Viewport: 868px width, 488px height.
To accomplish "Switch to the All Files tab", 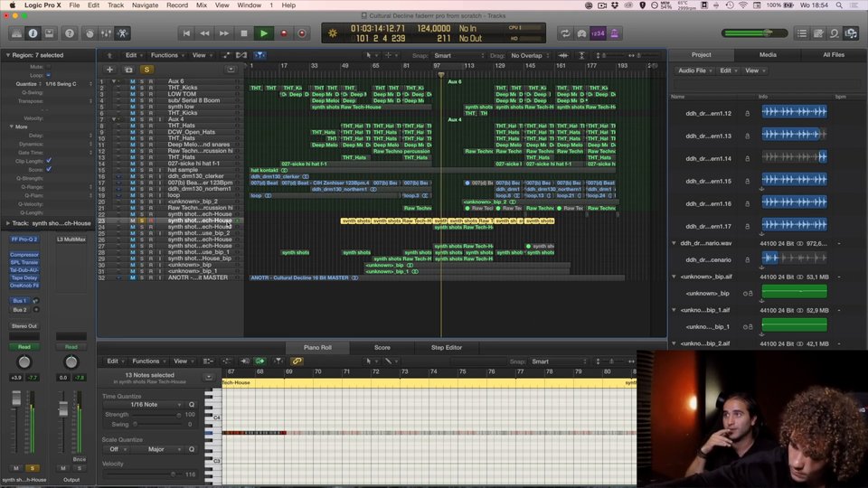I will click(x=834, y=55).
